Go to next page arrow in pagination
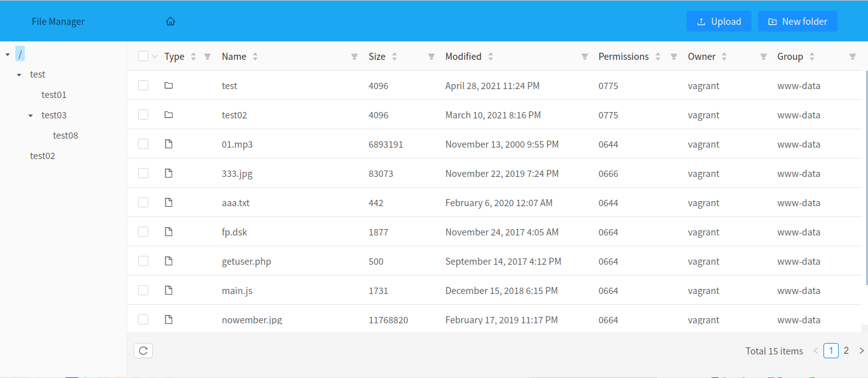The image size is (868, 378). 862,351
